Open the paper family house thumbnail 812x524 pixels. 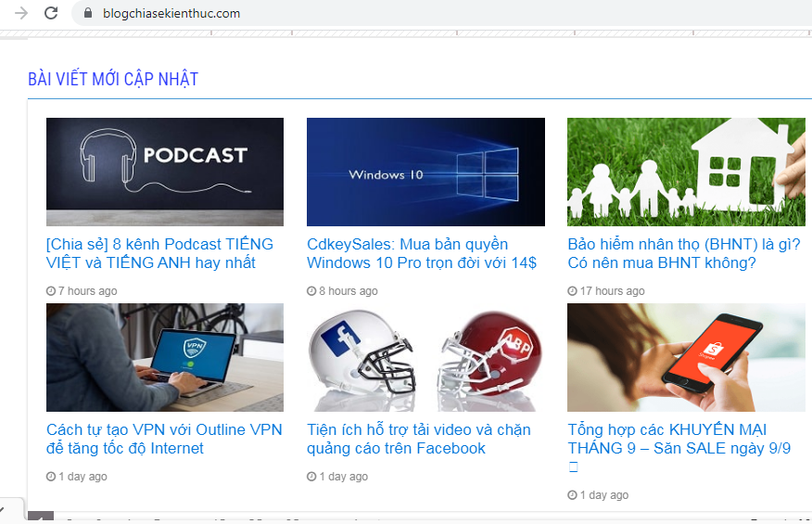686,172
